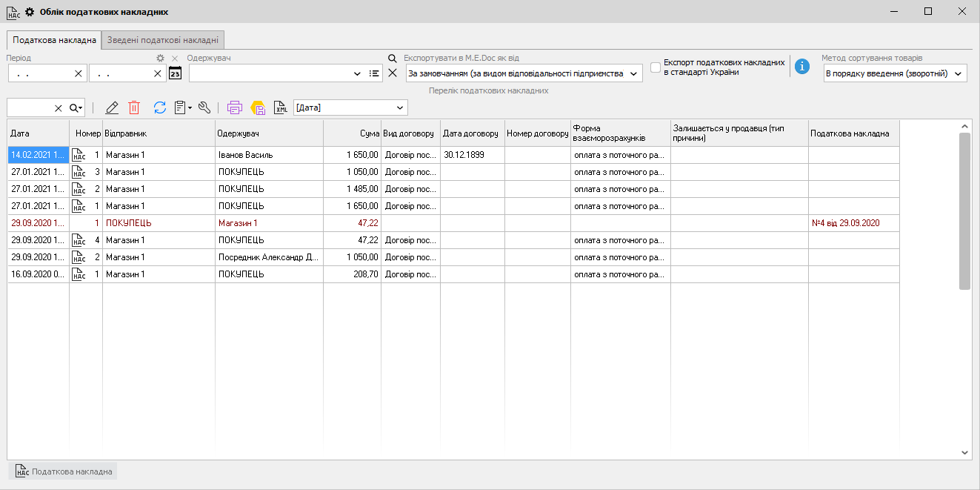Click the delete (trash) icon
The image size is (980, 490).
134,107
